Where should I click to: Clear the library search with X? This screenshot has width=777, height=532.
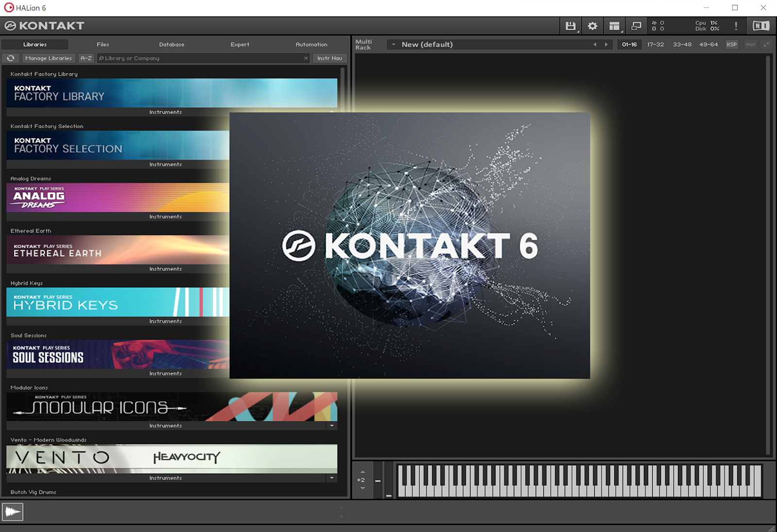tap(306, 58)
